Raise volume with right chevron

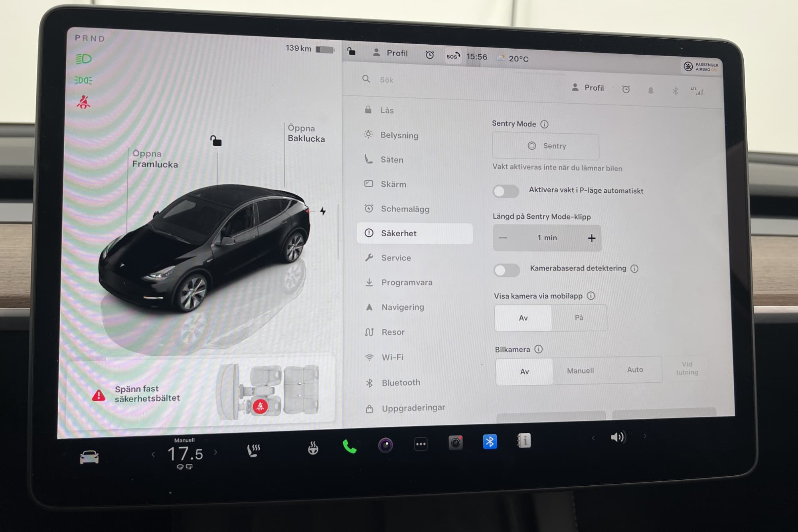click(x=645, y=436)
